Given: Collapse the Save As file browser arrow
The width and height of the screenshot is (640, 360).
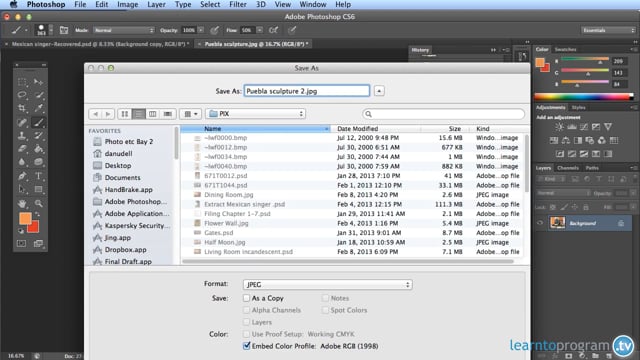Looking at the screenshot, I should 379,91.
